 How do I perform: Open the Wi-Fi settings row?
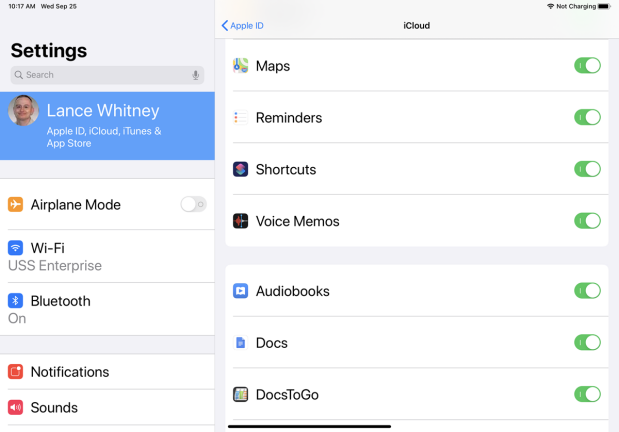(x=107, y=256)
